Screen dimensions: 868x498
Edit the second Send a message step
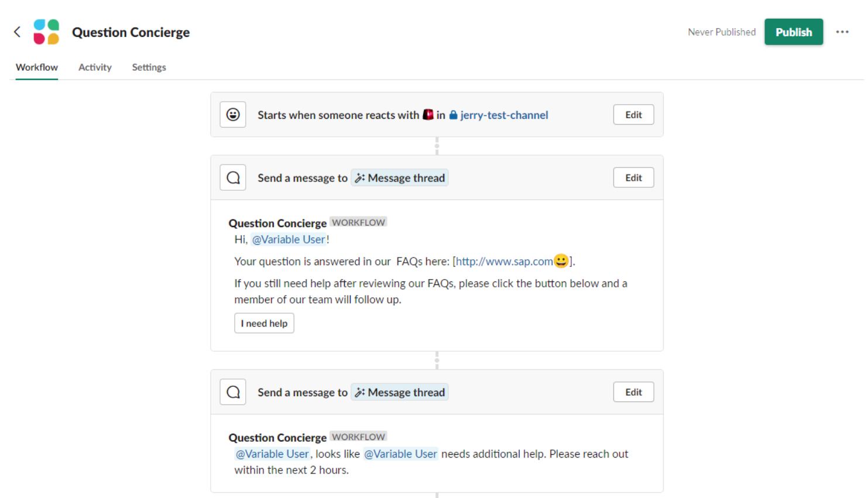tap(633, 392)
